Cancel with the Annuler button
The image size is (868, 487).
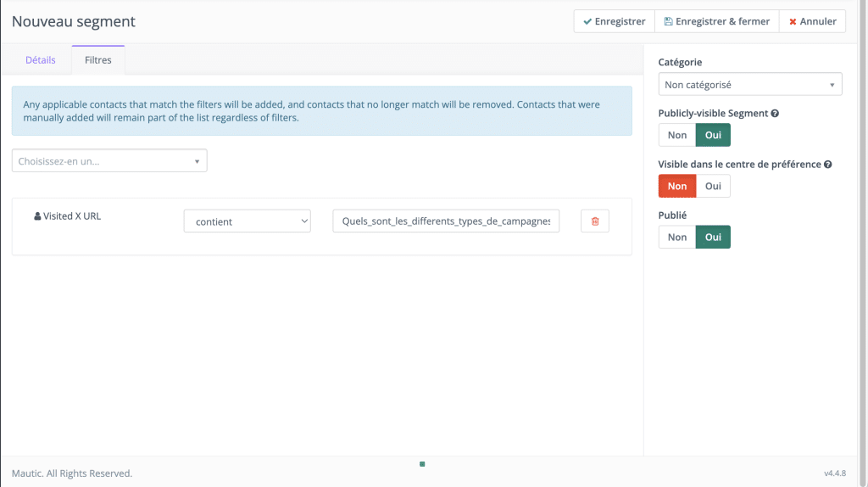(812, 21)
